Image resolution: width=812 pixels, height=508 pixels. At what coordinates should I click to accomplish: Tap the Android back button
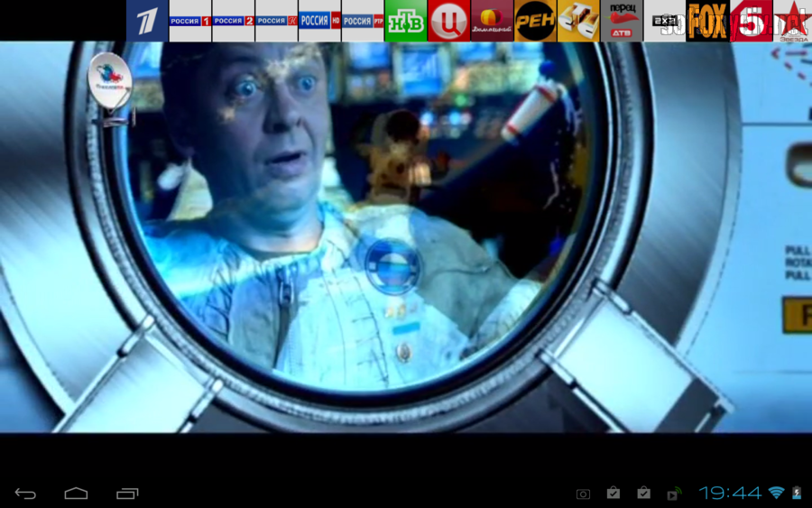[x=25, y=494]
